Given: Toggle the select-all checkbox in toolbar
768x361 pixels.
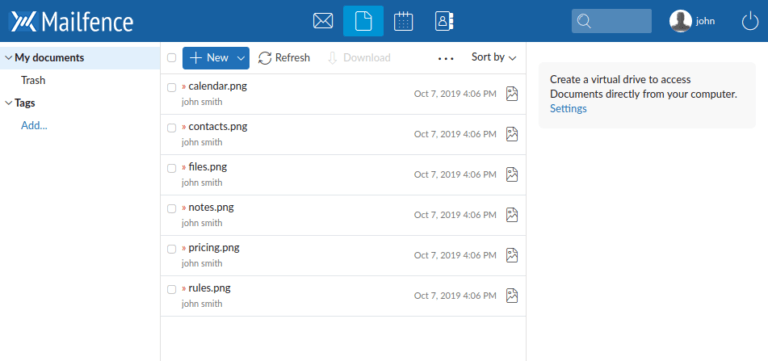Looking at the screenshot, I should pos(171,58).
